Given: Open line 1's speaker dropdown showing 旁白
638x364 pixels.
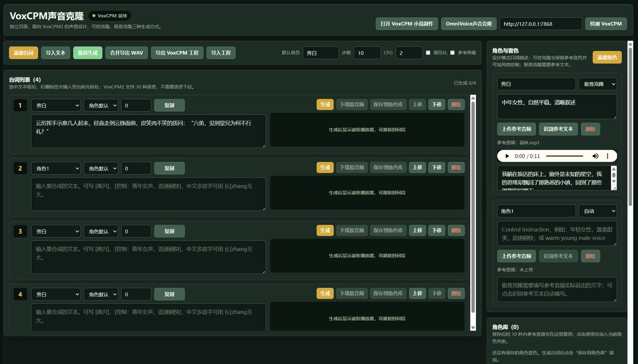Looking at the screenshot, I should pos(56,105).
